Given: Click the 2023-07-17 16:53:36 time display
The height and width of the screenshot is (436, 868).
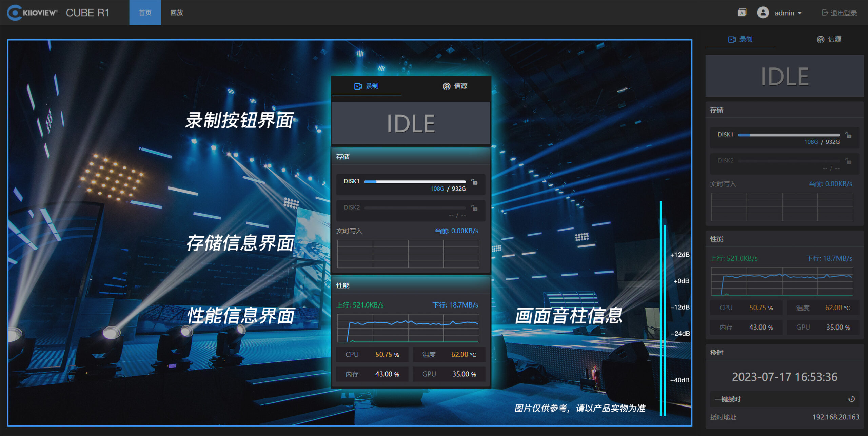Looking at the screenshot, I should (x=785, y=377).
